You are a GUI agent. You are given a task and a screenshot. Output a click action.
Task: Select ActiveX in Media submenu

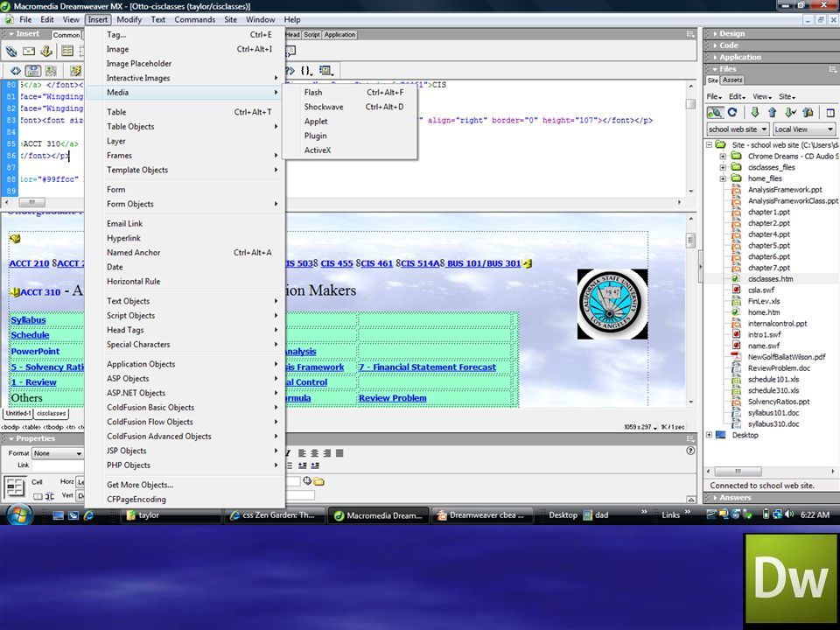[x=350, y=150]
